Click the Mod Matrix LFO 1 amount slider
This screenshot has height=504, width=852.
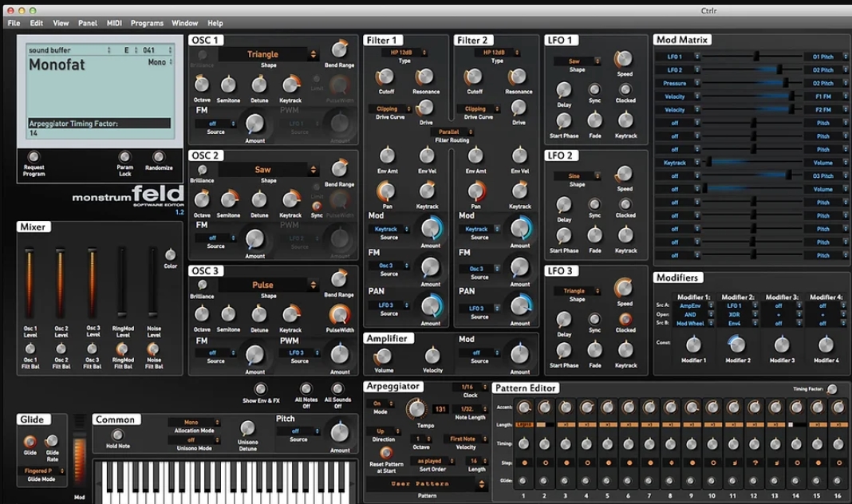[752, 57]
